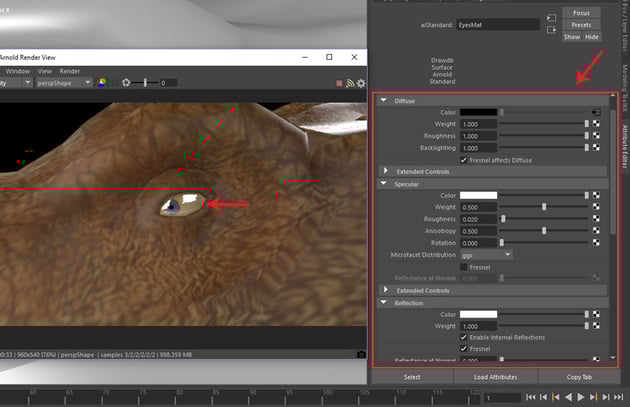Click map button next to Diffuse Weight
Screen dimensions: 630x407
pos(597,123)
